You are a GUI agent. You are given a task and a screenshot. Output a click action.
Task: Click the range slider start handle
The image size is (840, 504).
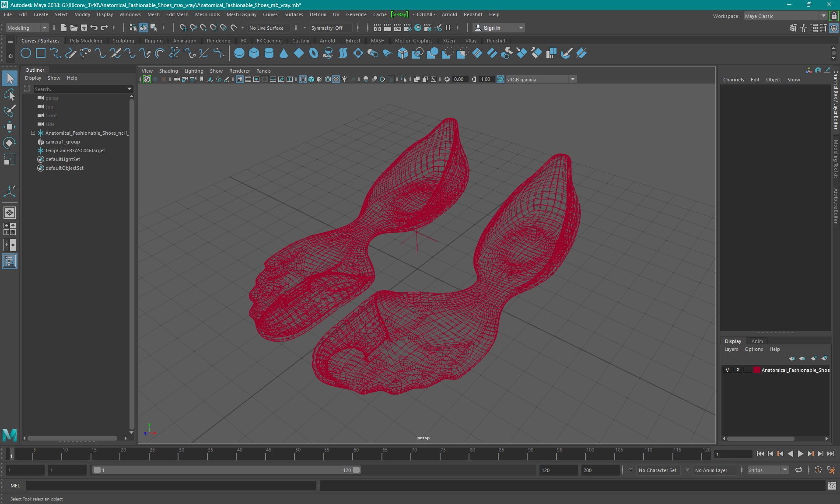tap(97, 470)
